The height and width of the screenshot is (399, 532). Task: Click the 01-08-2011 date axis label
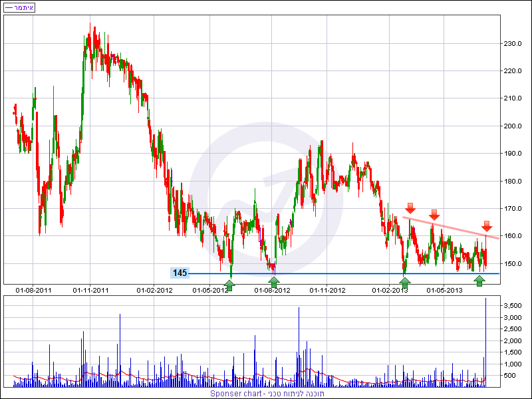[33, 290]
